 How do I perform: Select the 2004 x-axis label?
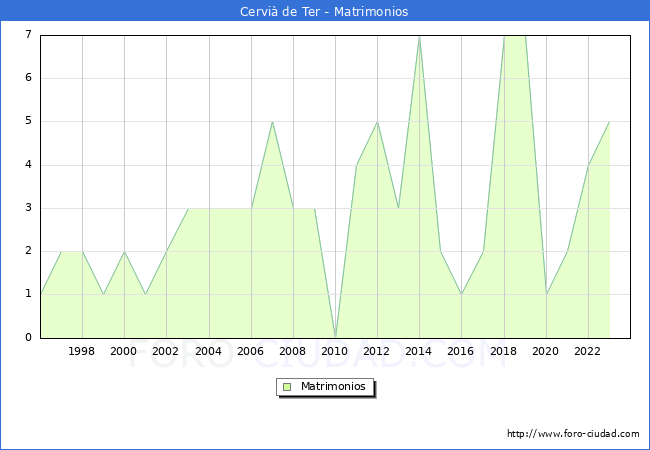[208, 352]
